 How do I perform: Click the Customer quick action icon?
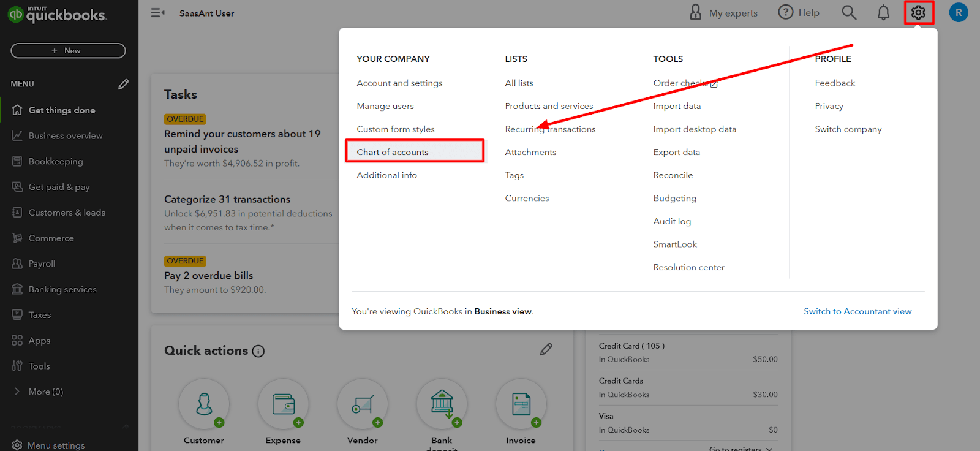(x=204, y=404)
